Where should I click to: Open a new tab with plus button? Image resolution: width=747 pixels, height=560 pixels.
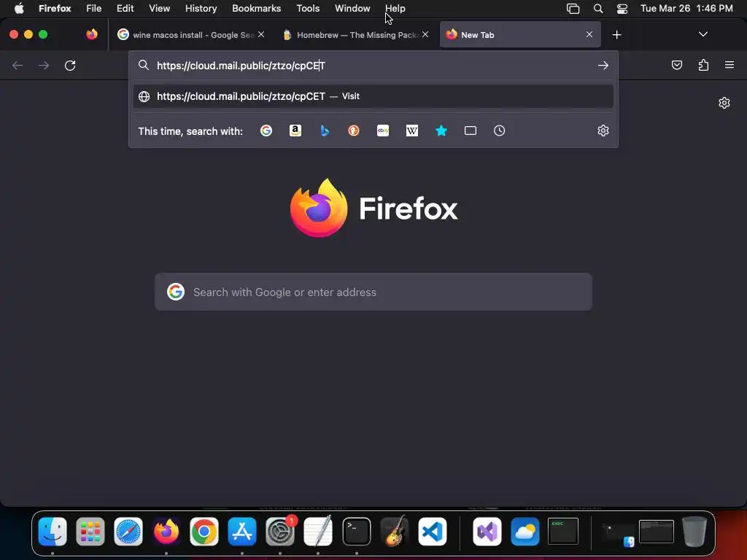(x=617, y=35)
